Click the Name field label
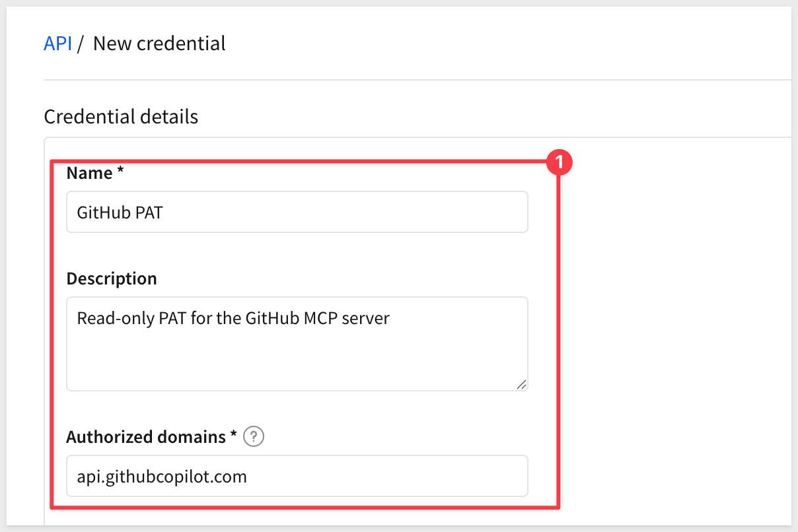 pyautogui.click(x=90, y=173)
